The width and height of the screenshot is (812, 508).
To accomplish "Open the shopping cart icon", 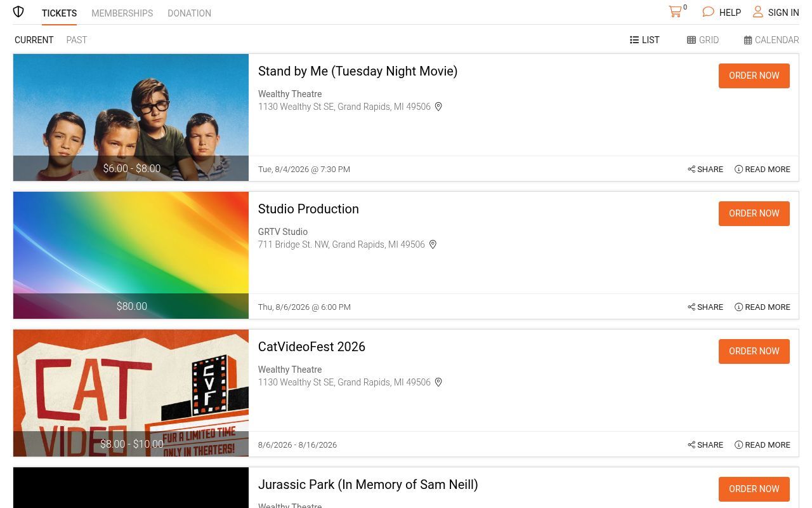I will pyautogui.click(x=675, y=11).
